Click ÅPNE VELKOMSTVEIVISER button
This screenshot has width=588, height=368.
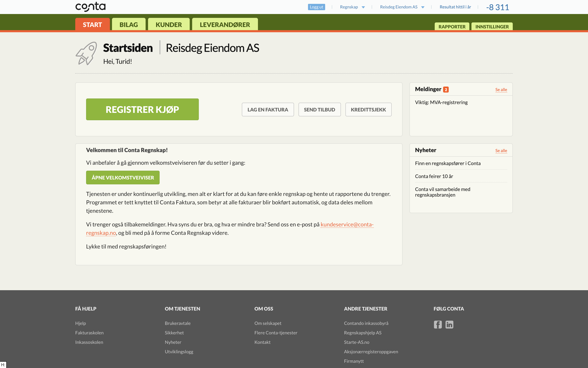(x=123, y=177)
